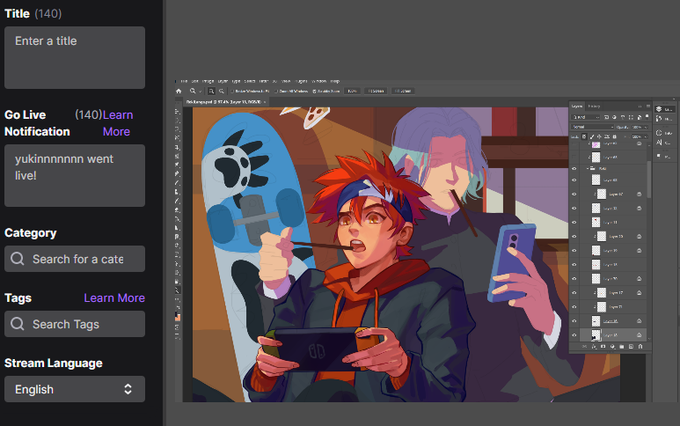
Task: Click the Delete layer trash icon
Action: 640,347
